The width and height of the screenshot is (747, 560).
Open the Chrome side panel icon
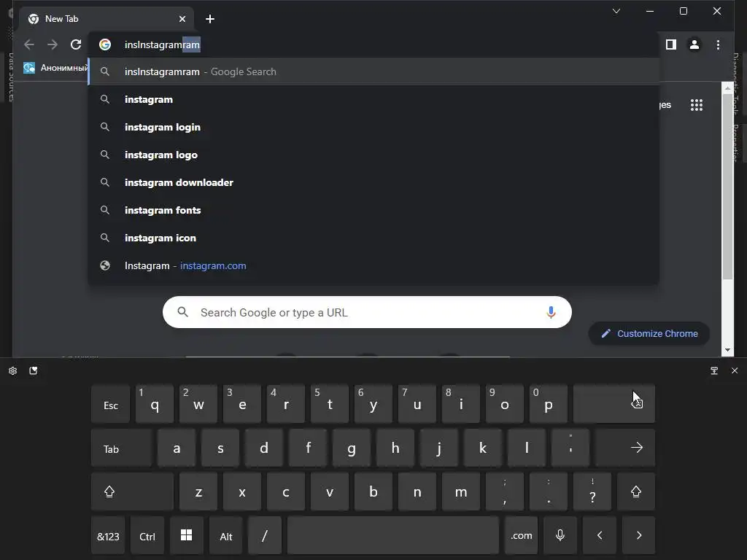[671, 44]
